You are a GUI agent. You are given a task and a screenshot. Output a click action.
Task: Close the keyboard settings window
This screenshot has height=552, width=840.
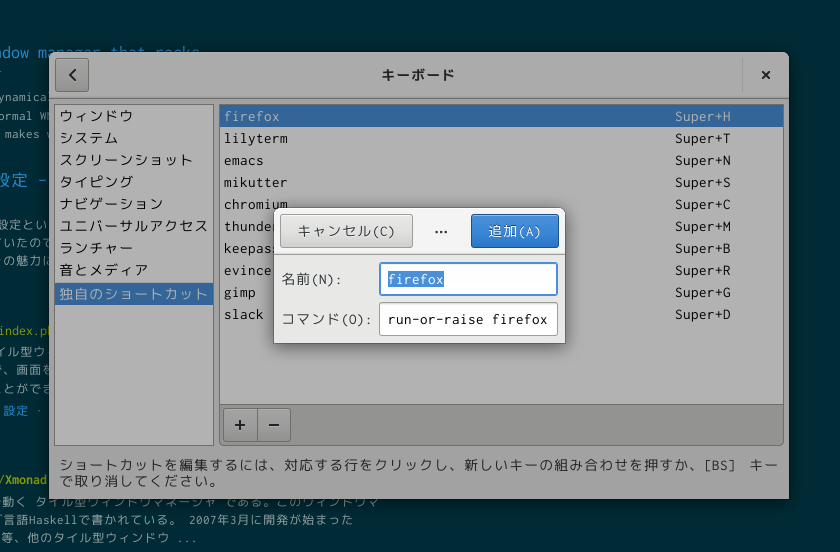click(766, 75)
